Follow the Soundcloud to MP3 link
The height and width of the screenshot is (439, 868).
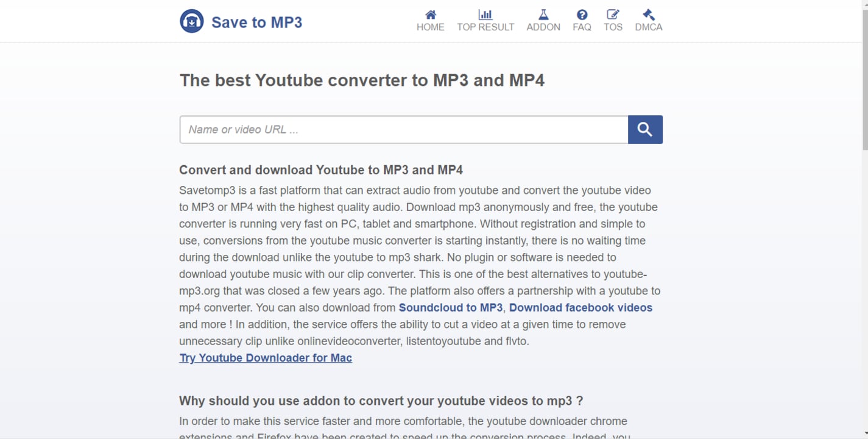451,308
